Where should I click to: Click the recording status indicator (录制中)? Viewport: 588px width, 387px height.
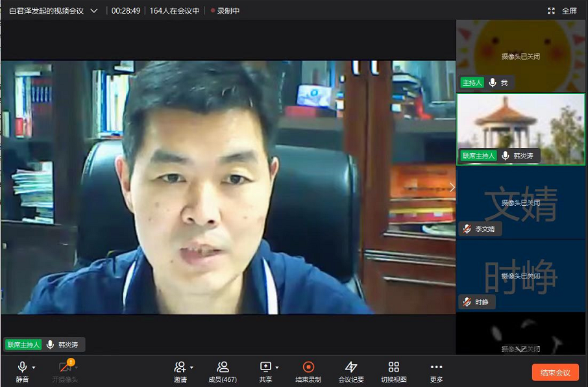point(225,11)
